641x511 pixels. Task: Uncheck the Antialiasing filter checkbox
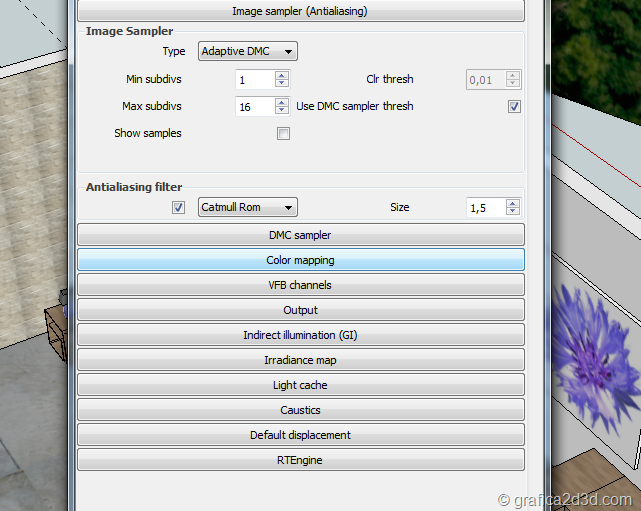pyautogui.click(x=179, y=208)
